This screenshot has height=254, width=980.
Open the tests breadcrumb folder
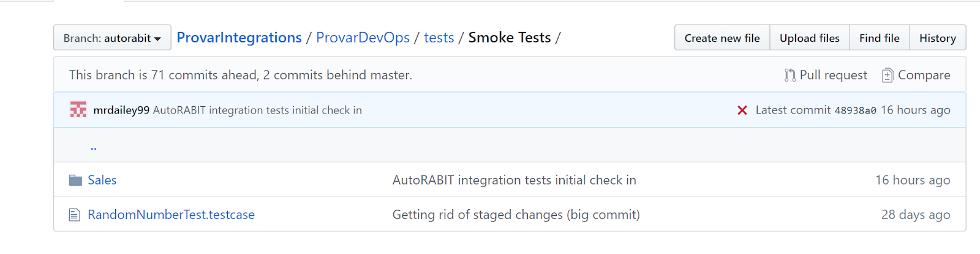[x=439, y=37]
